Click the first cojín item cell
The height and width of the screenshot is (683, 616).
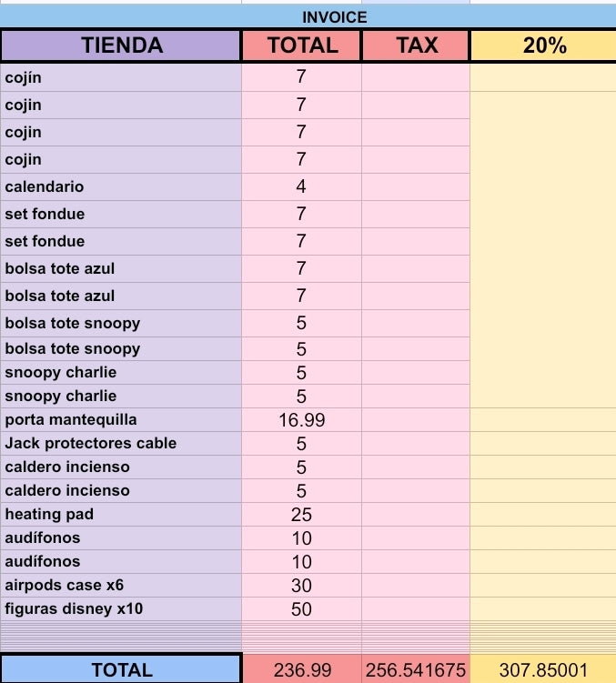click(121, 77)
